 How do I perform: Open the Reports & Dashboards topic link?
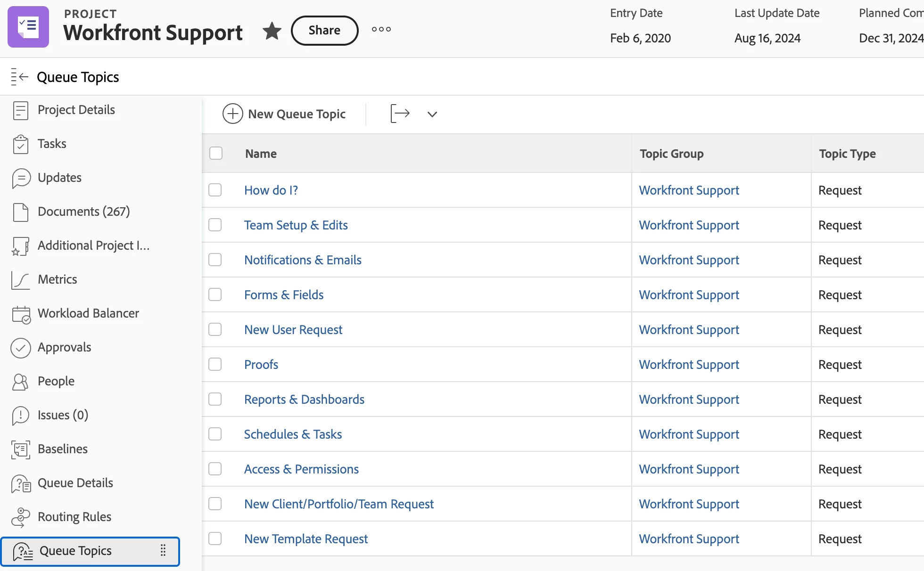(304, 400)
